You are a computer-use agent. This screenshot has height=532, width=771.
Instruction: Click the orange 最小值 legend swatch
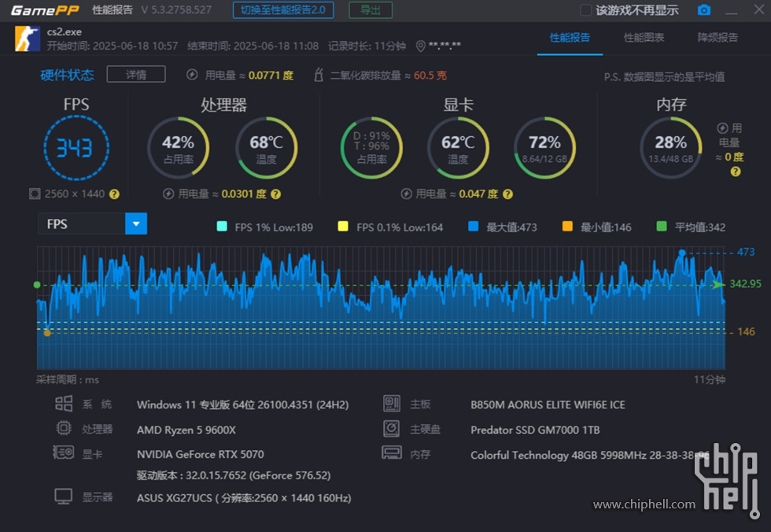click(567, 226)
